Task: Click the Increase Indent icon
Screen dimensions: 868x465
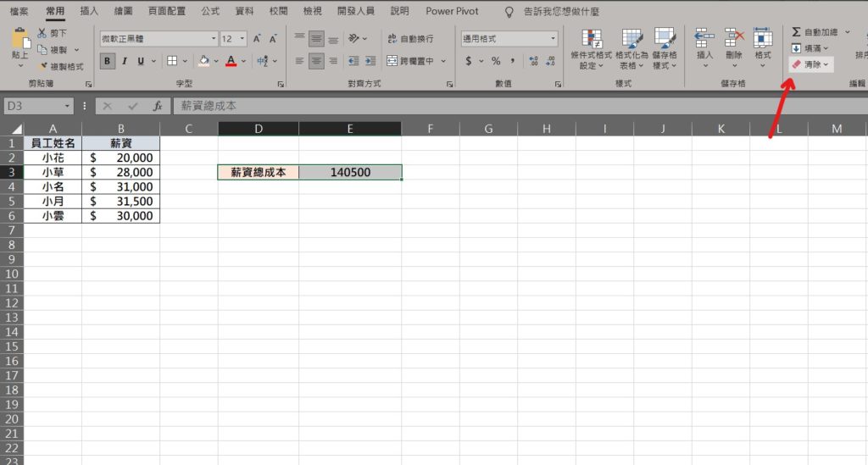Action: [x=370, y=61]
